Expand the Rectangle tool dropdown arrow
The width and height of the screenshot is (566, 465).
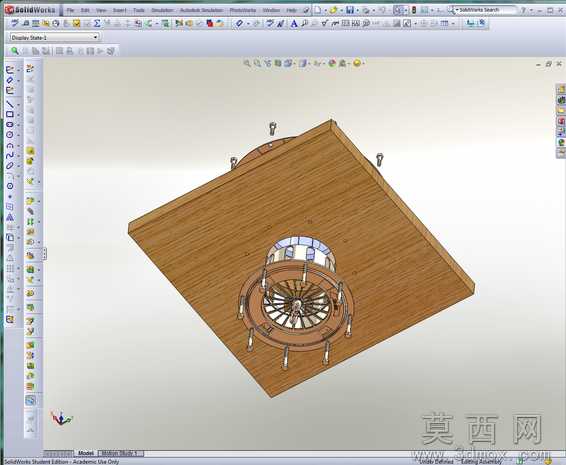(x=18, y=115)
